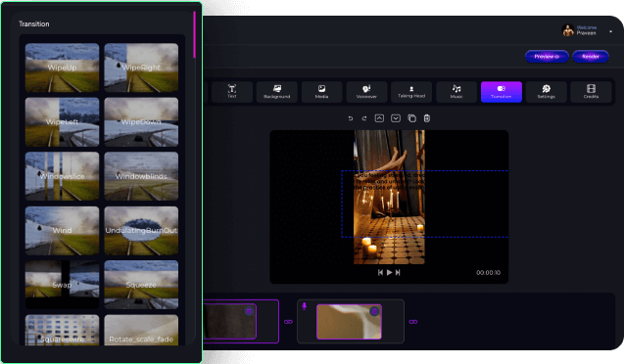
Task: Click the Transition panel scrollbar
Action: tap(194, 34)
